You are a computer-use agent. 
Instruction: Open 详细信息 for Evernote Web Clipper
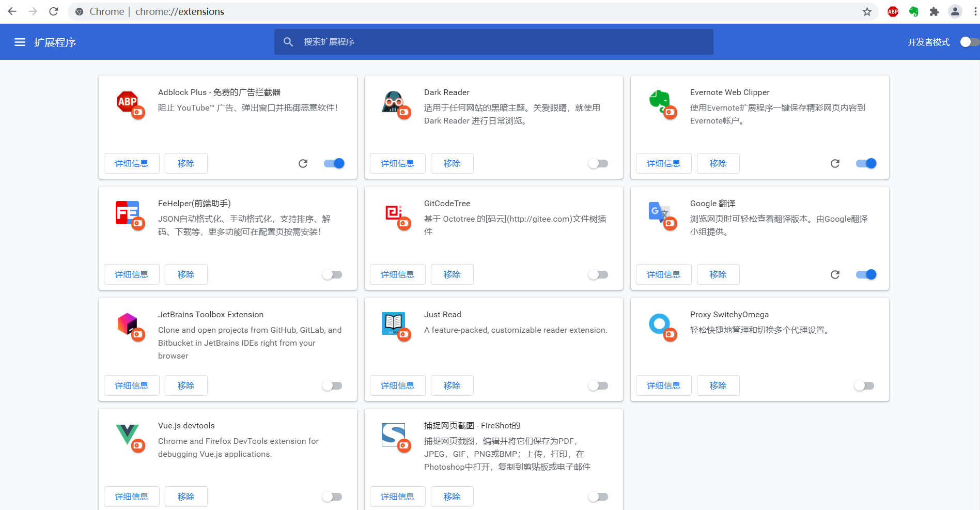[664, 163]
